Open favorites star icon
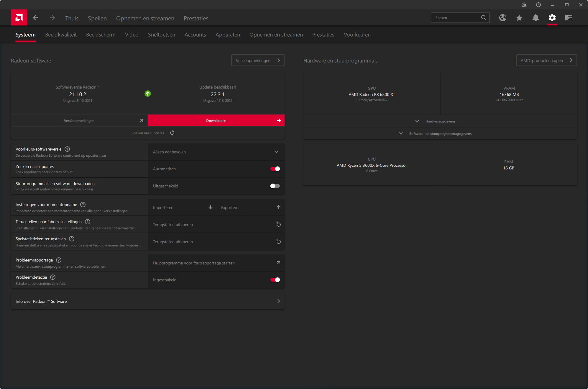Viewport: 588px width, 389px height. tap(519, 18)
